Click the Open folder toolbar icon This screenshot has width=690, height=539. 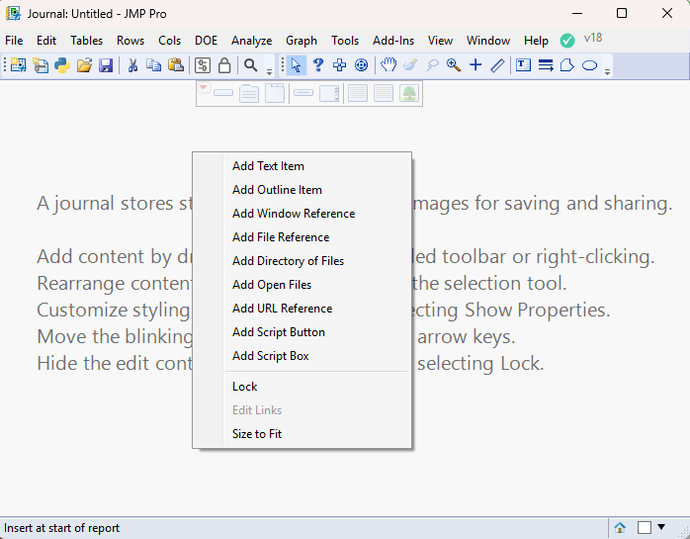coord(84,65)
